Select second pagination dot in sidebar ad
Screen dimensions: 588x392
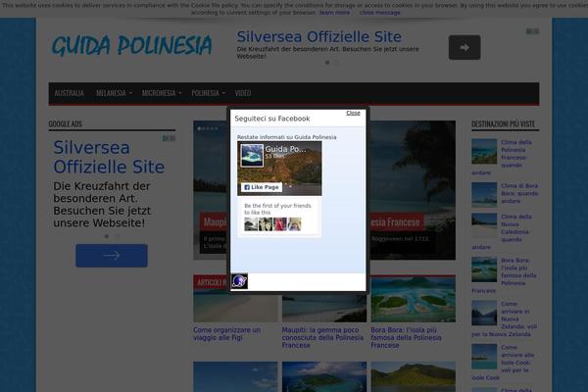118,236
